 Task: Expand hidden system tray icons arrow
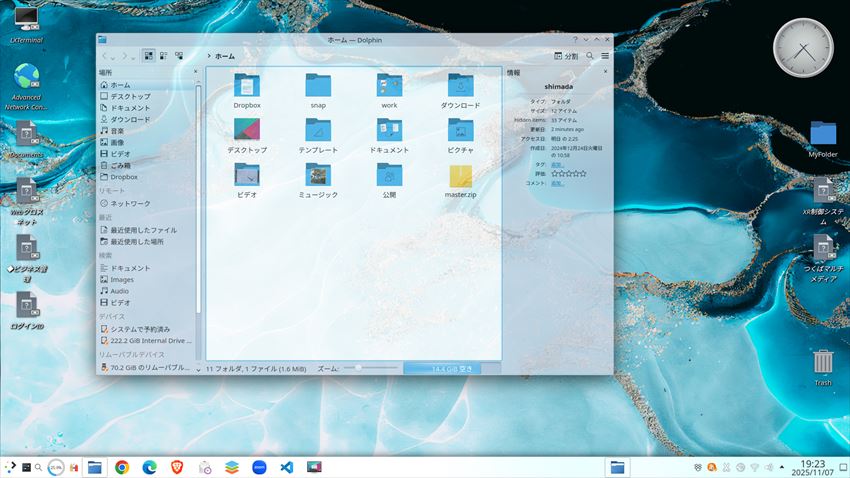(782, 467)
